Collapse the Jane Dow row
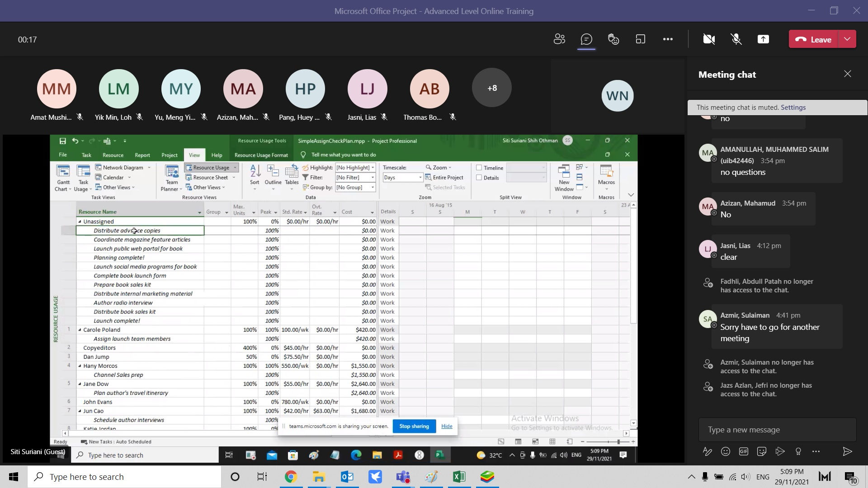The height and width of the screenshot is (488, 868). pyautogui.click(x=80, y=384)
